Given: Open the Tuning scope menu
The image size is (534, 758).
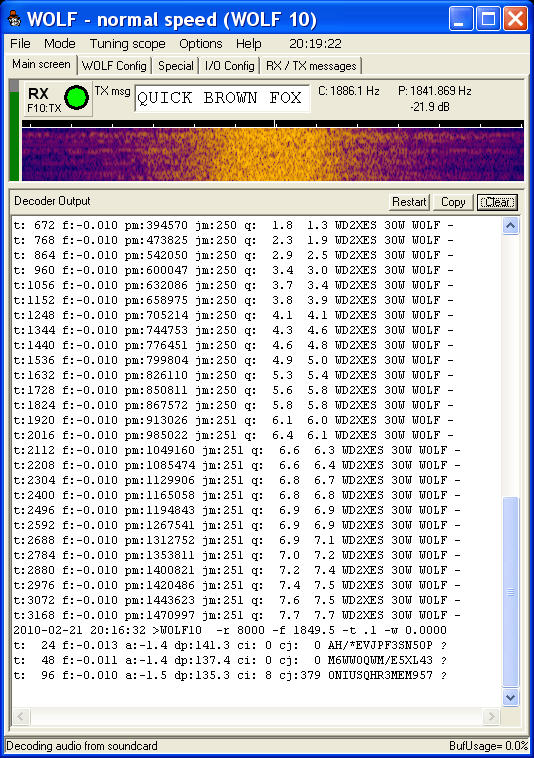Looking at the screenshot, I should click(127, 44).
